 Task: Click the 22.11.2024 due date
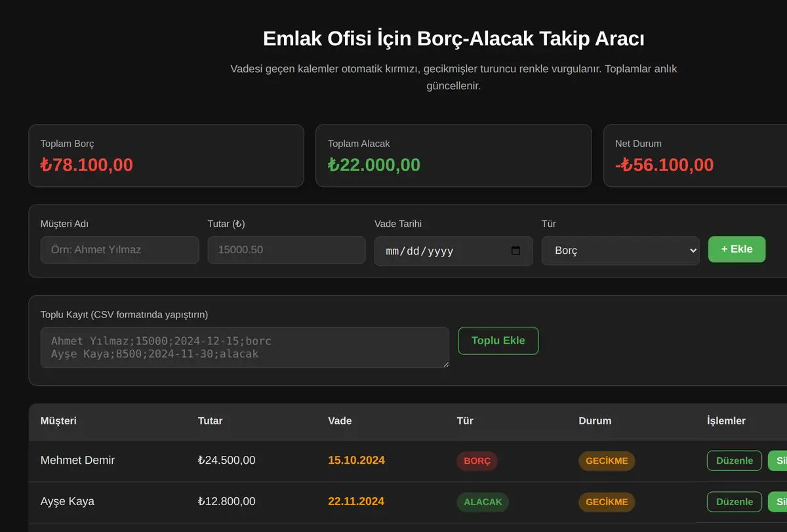pos(356,502)
